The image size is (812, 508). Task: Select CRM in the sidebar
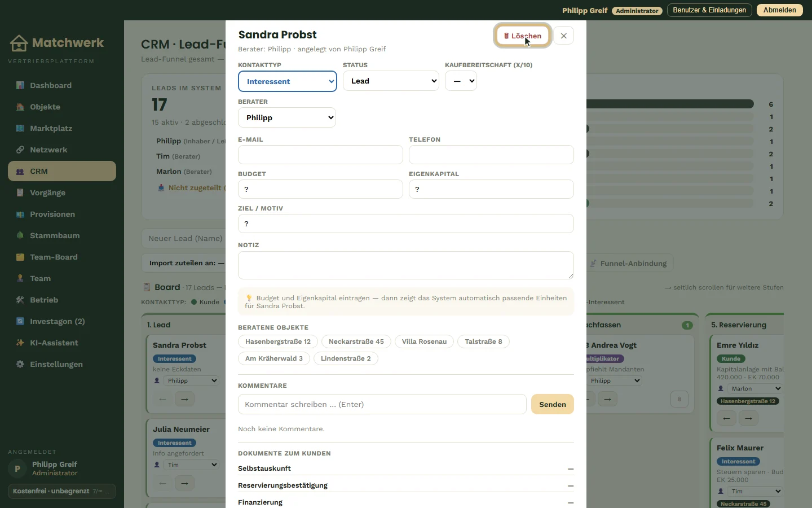coord(62,171)
